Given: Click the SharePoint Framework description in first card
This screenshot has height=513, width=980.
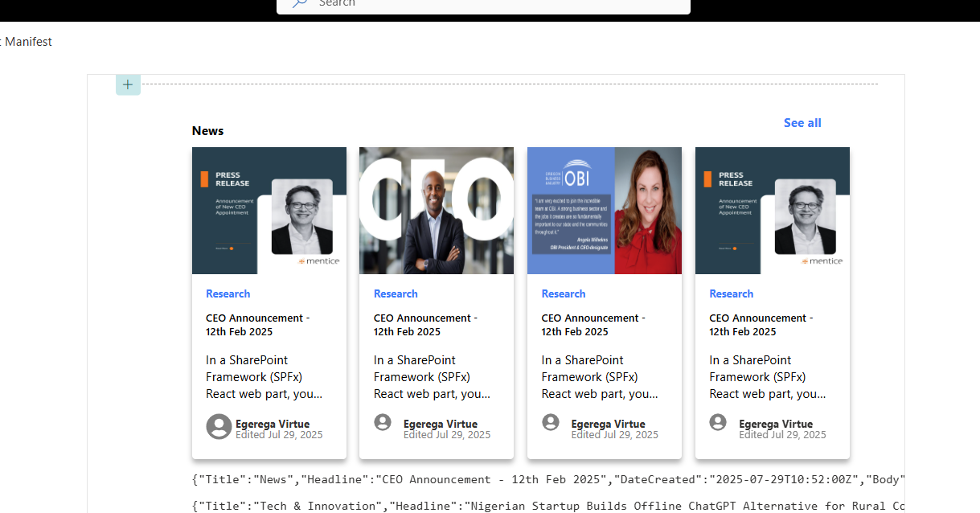Looking at the screenshot, I should pos(264,377).
